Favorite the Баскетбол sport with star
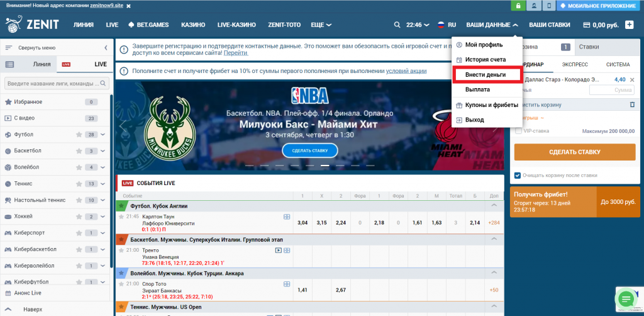Image resolution: width=644 pixels, height=316 pixels. click(79, 151)
